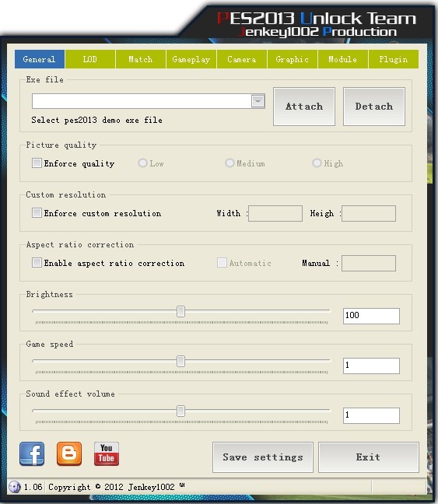Go to the Module tab
This screenshot has height=504, width=438.
(343, 59)
